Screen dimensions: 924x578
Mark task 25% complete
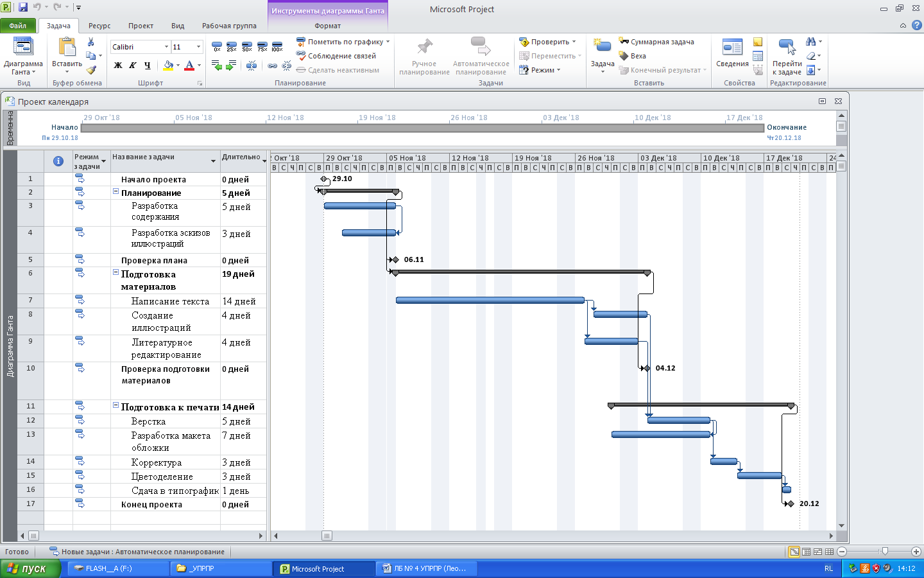pyautogui.click(x=232, y=47)
